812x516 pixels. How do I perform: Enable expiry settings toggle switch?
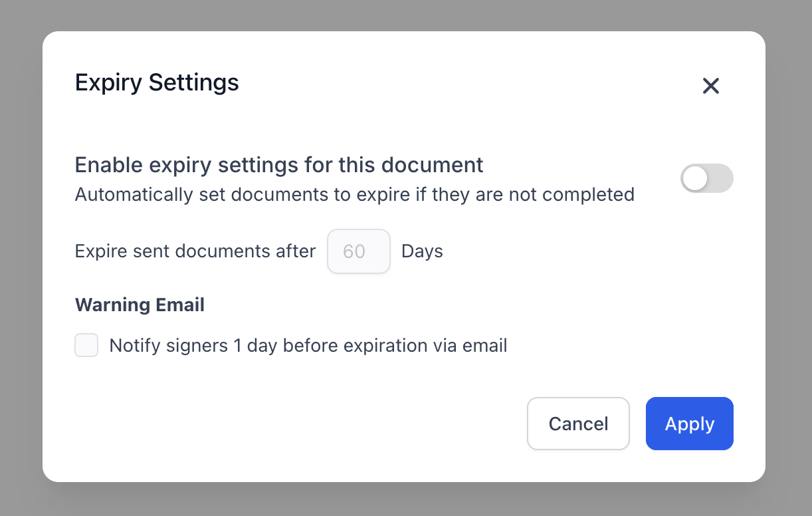tap(706, 179)
